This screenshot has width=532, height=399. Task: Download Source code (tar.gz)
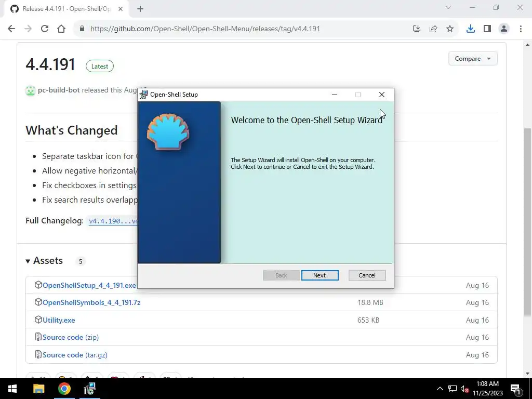(x=75, y=355)
